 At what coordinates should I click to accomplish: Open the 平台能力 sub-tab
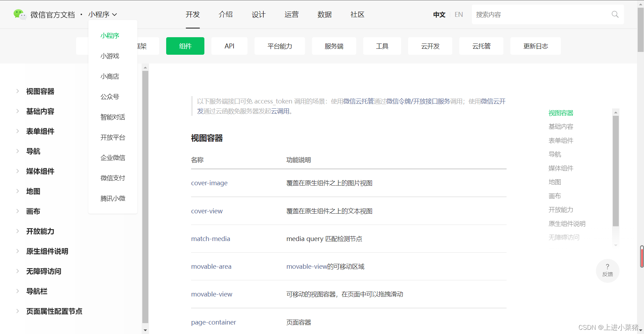tap(280, 46)
